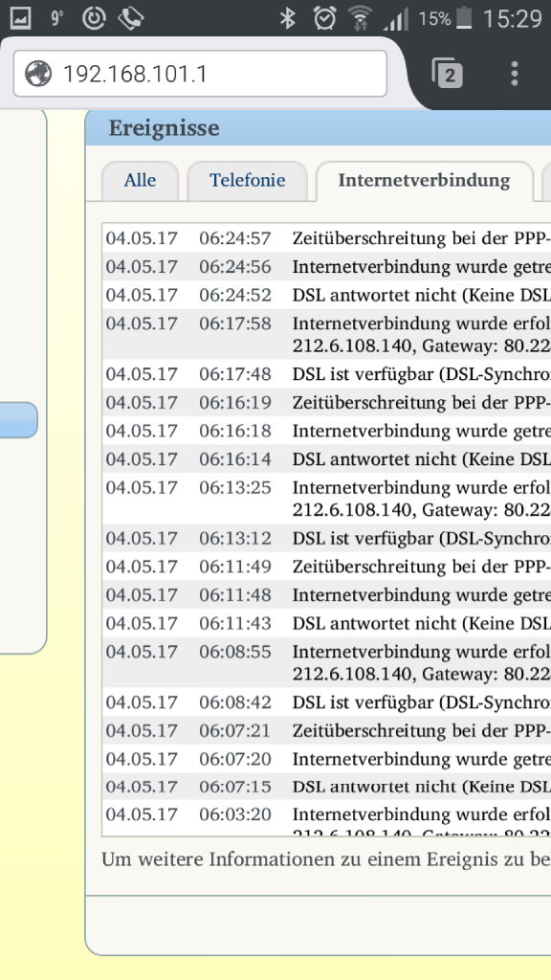
Task: Tap the Bluetooth status icon
Action: [x=287, y=18]
